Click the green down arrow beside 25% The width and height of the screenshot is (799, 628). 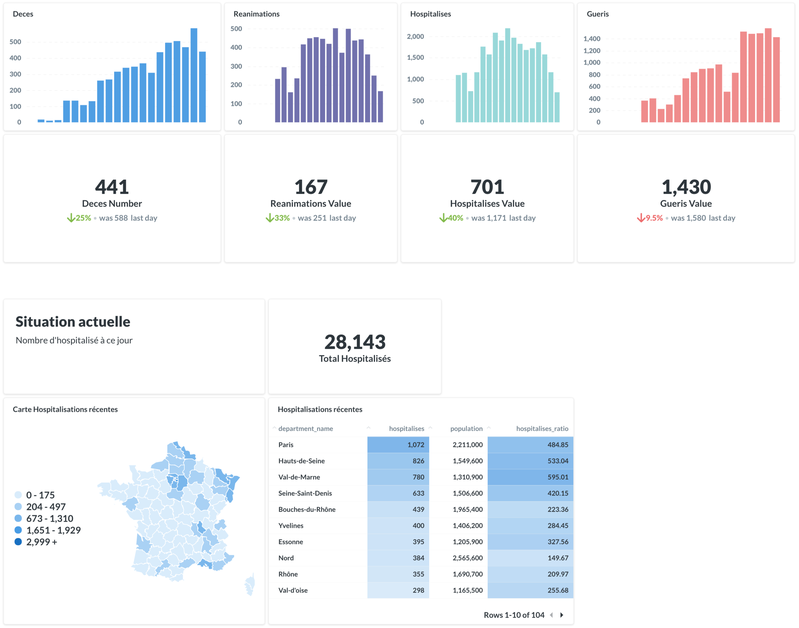coord(71,218)
